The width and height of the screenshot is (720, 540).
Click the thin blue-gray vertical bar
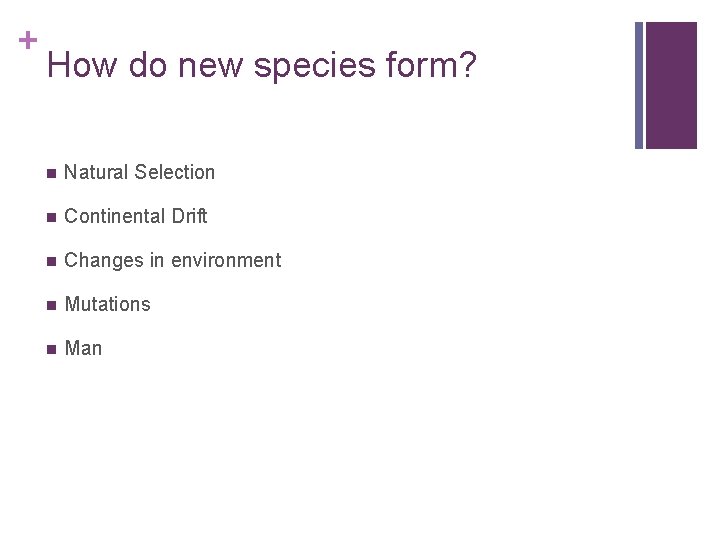pyautogui.click(x=639, y=85)
